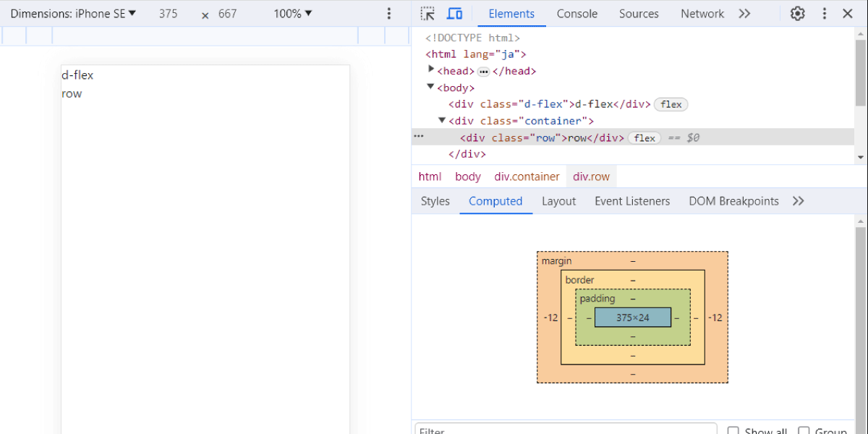Switch to the Styles tab
The height and width of the screenshot is (434, 868).
(435, 201)
